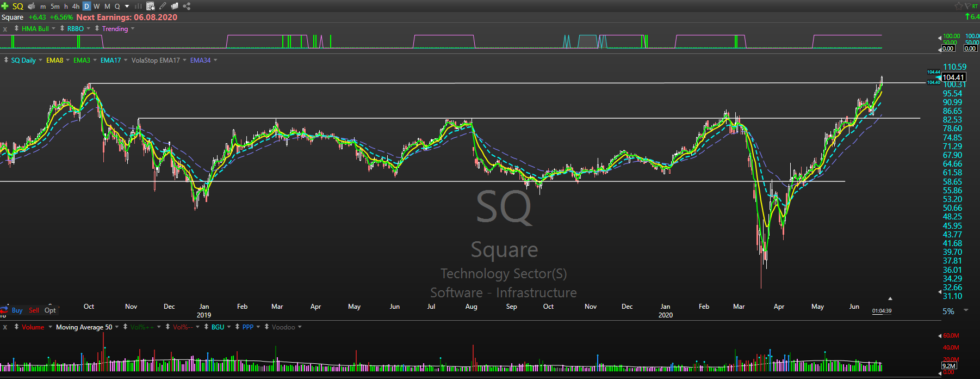Switch to the M monthly timeframe

click(107, 7)
